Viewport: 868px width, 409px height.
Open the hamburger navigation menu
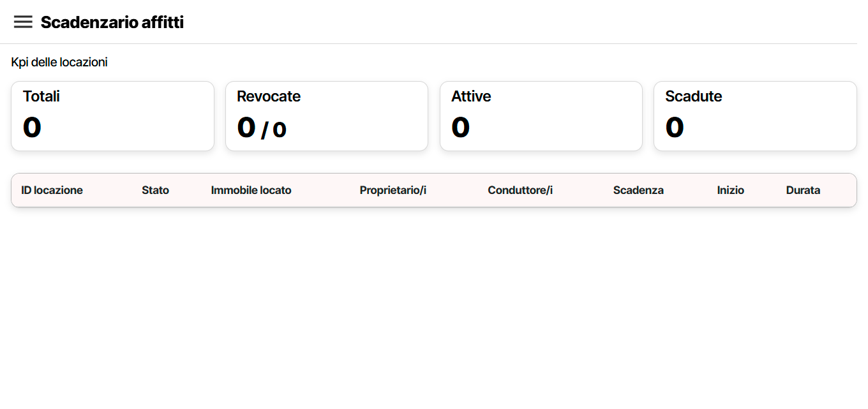click(x=23, y=22)
